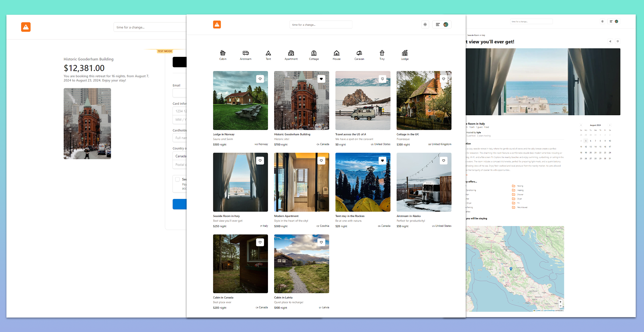Select the 16th in the August calendar
Screen dimensions: 644x332
pyautogui.click(x=605, y=147)
